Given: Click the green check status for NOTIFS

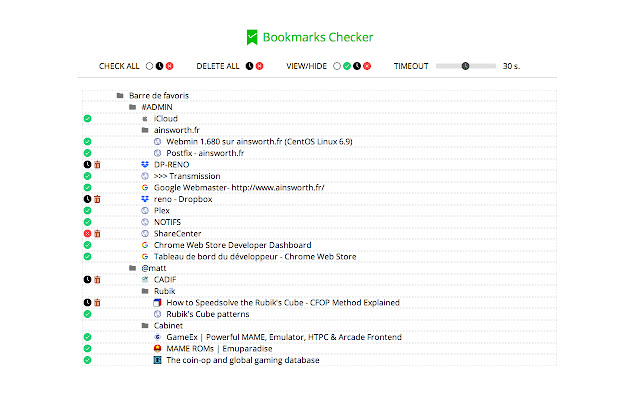Looking at the screenshot, I should 87,222.
